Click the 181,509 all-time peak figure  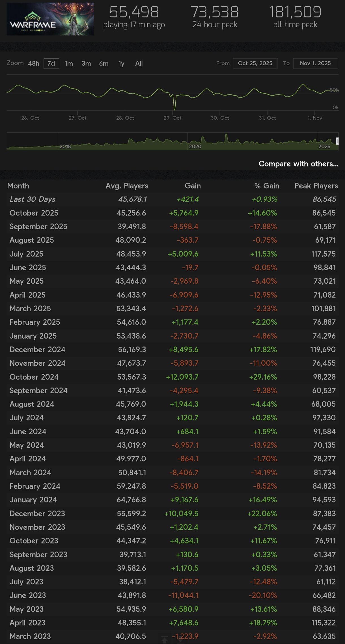coord(295,12)
